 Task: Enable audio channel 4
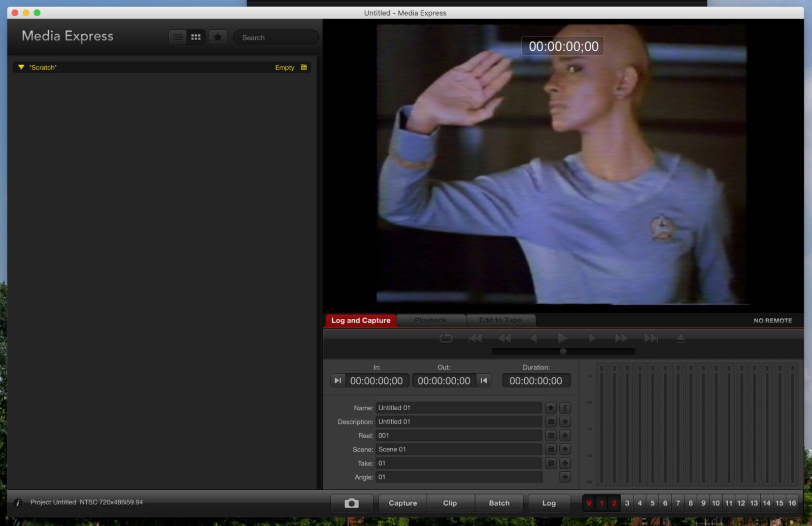(639, 503)
